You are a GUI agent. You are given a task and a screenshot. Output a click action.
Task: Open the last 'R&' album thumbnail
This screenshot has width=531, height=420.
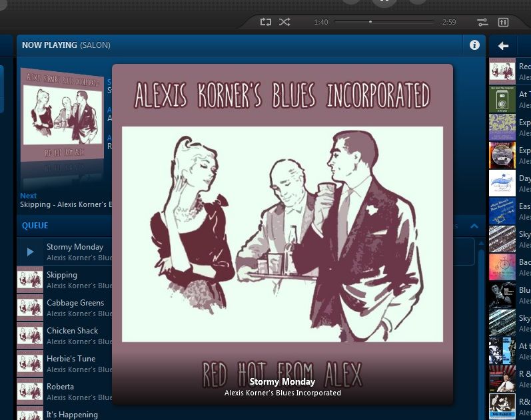tap(502, 407)
